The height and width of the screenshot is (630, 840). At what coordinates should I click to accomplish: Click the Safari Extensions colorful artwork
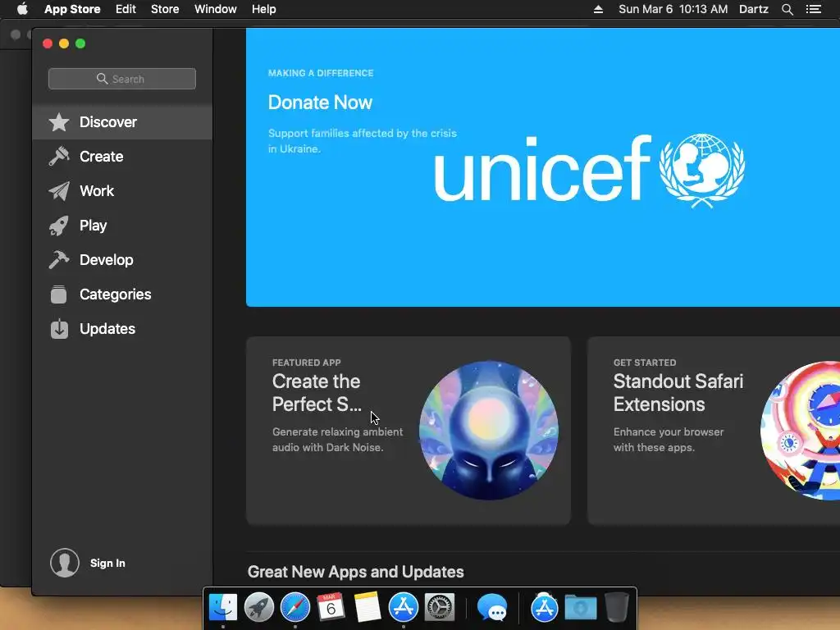click(801, 431)
